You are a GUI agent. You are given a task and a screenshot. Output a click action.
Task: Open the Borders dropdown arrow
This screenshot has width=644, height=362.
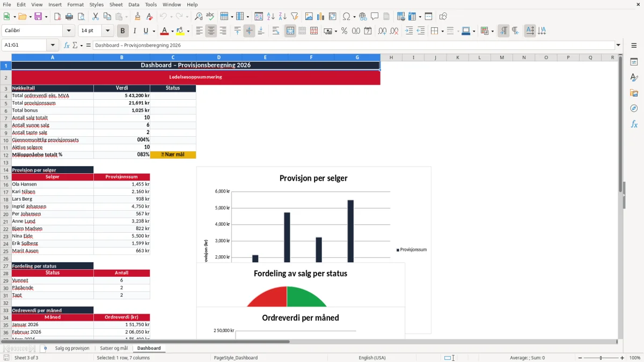pos(442,31)
